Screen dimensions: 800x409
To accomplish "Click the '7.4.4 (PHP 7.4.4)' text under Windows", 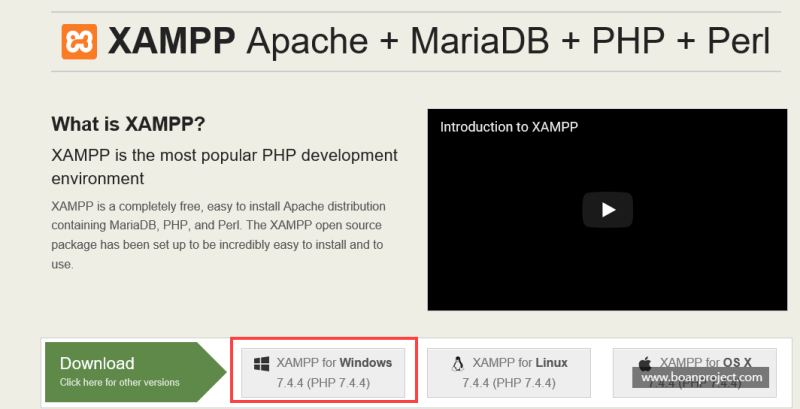I will point(323,383).
